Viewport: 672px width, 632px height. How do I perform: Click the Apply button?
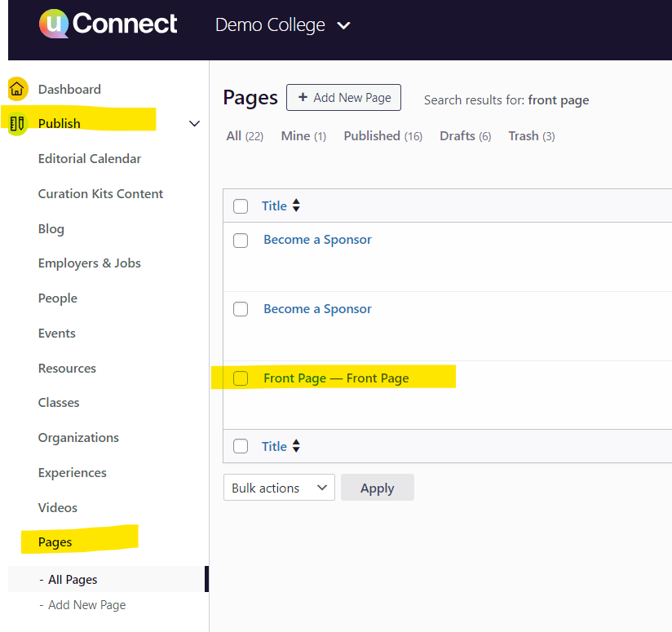[377, 488]
